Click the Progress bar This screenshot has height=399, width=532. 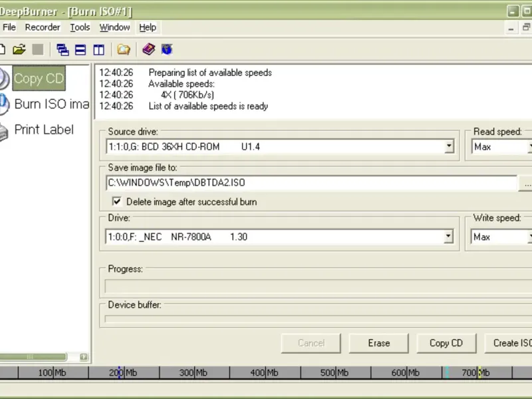[x=319, y=286]
